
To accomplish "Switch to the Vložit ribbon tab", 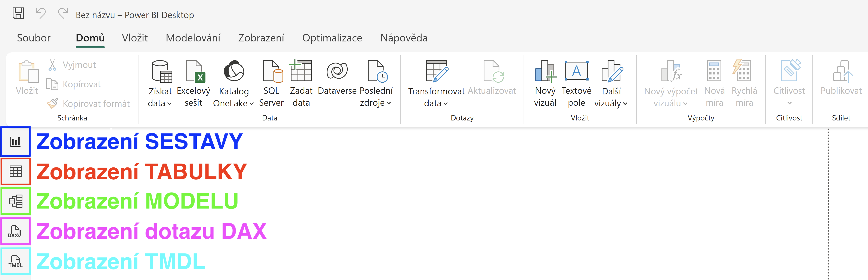I will tap(135, 38).
